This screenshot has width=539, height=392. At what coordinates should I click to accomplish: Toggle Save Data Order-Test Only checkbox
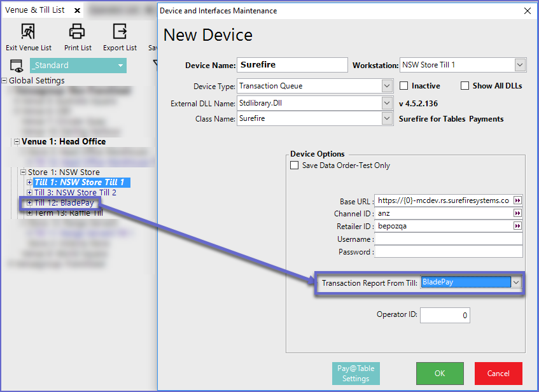(x=294, y=165)
